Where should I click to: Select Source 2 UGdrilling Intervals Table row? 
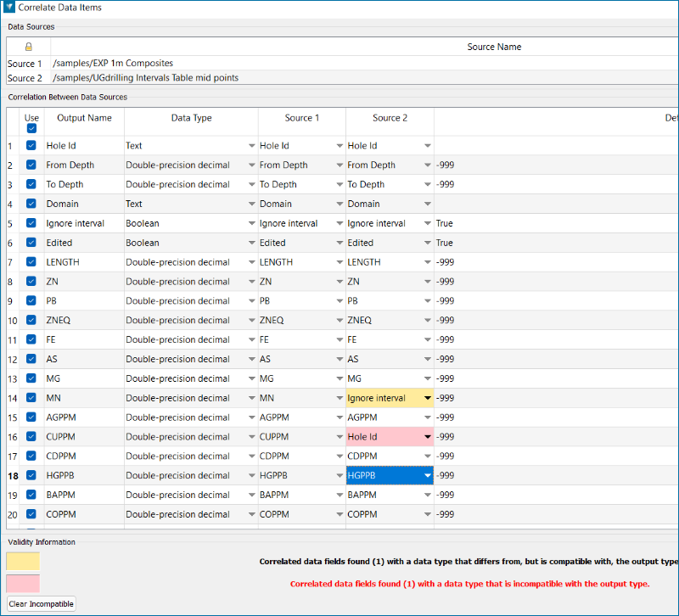(x=145, y=78)
